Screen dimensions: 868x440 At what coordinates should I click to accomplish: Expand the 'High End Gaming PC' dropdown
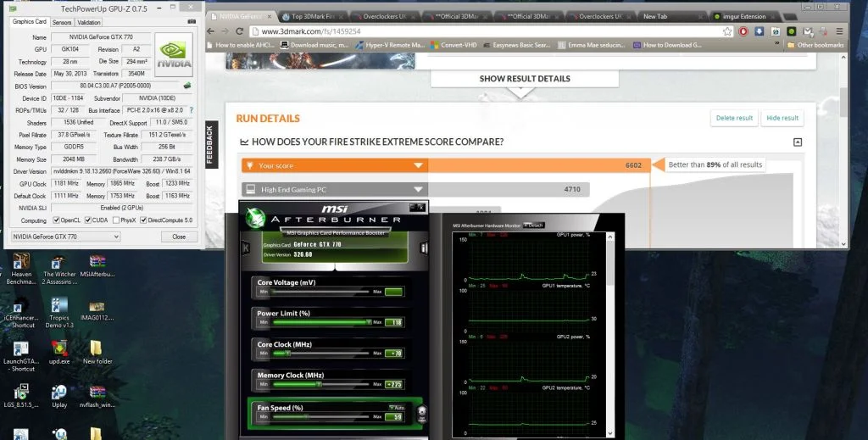tap(419, 189)
